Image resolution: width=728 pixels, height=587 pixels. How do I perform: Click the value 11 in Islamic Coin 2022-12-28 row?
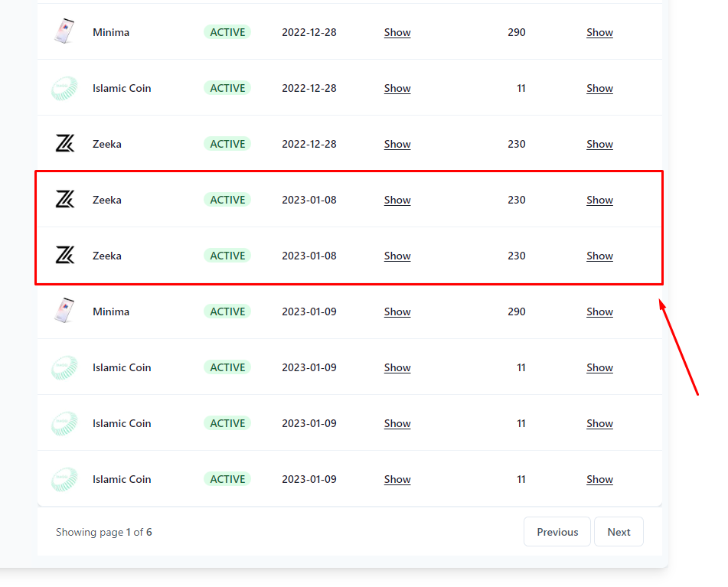pos(521,88)
